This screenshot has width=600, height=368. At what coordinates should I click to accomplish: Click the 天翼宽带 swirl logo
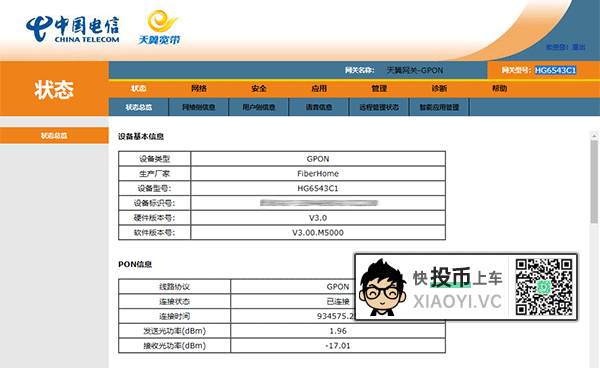pos(159,27)
